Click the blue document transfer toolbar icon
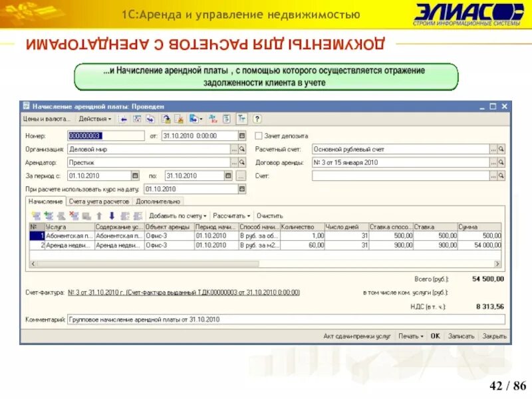Image resolution: width=532 pixels, height=399 pixels. tap(194, 119)
